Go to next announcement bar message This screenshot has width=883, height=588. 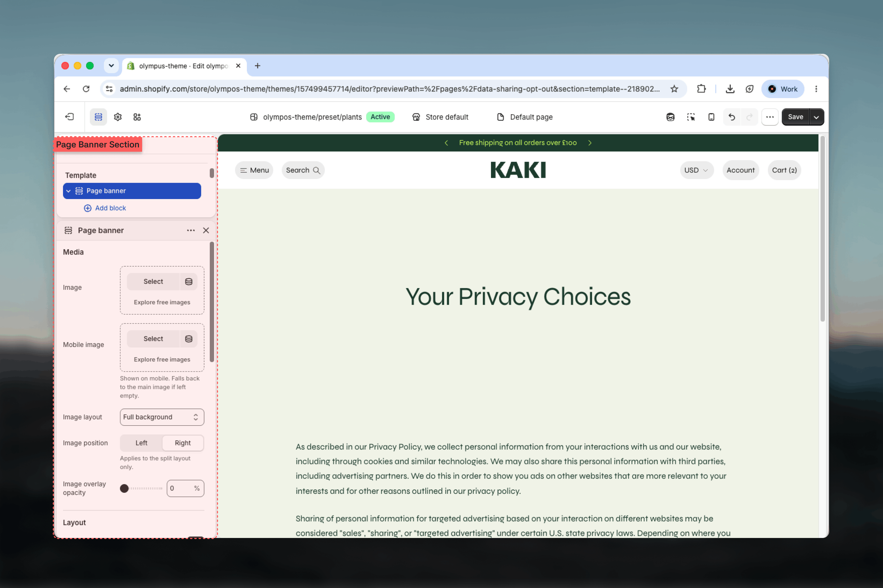[x=590, y=143]
